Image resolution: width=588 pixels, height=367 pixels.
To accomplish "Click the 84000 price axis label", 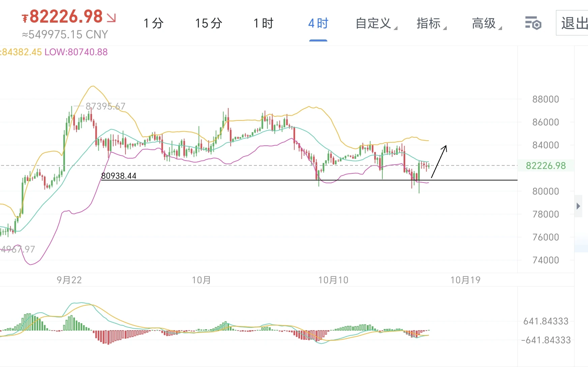I will tap(546, 145).
